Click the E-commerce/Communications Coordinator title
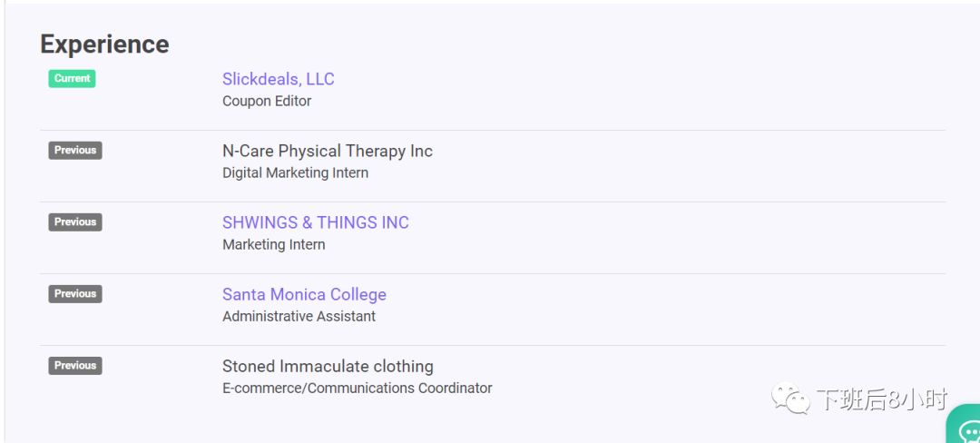The height and width of the screenshot is (443, 980). pyautogui.click(x=358, y=389)
